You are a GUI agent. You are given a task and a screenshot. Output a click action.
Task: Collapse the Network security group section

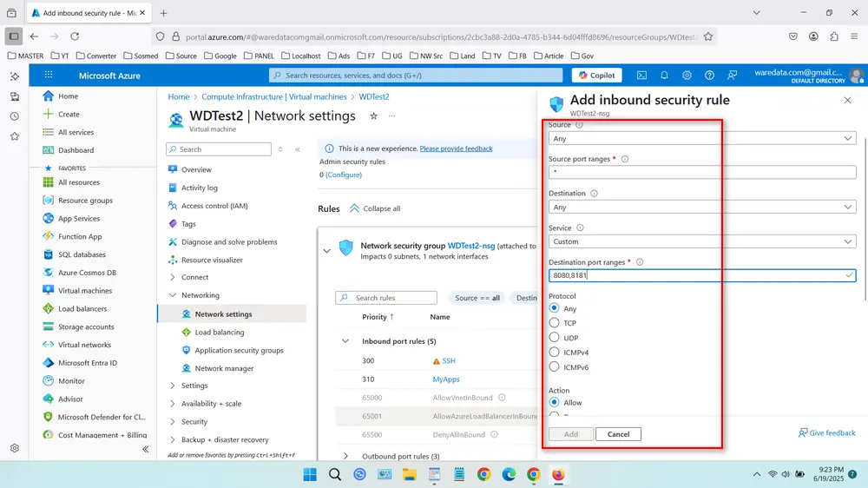point(327,251)
